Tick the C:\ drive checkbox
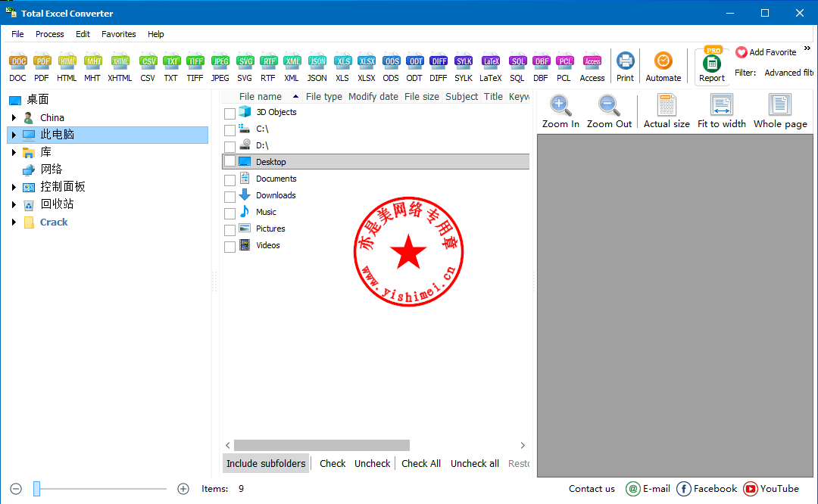Screen dimensions: 818x504 (x=229, y=129)
